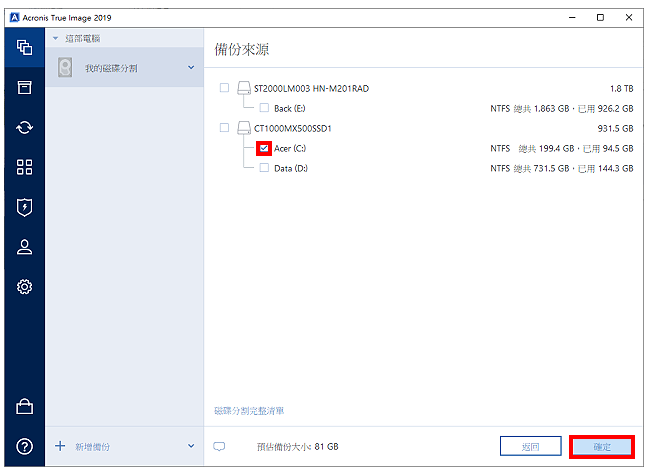Open the Account person icon
Screen dimensions: 649x471
pos(24,247)
